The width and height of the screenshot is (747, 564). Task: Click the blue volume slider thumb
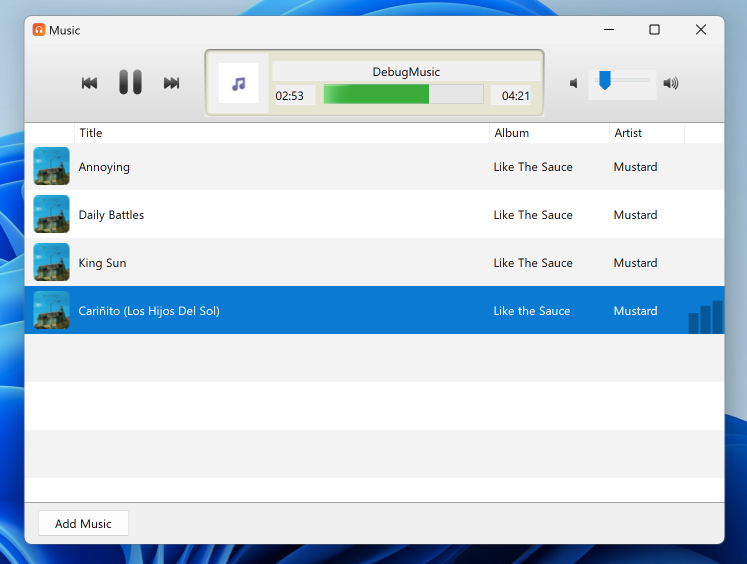pos(605,80)
